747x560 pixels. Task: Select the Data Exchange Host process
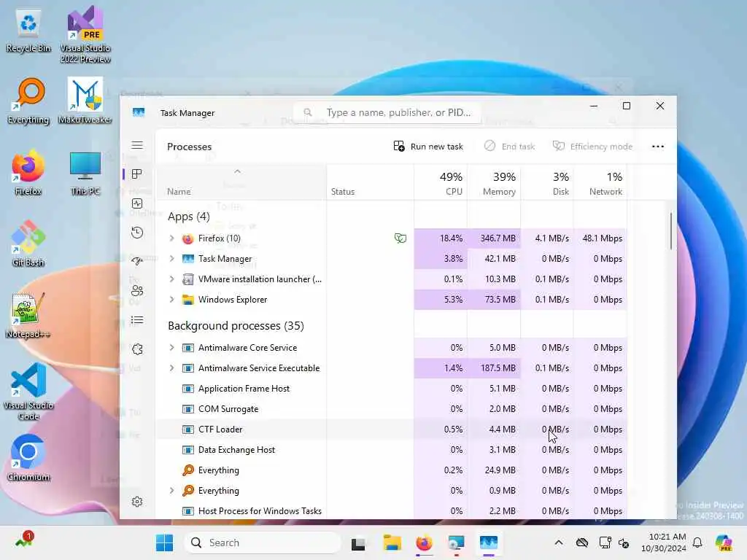click(x=391, y=450)
